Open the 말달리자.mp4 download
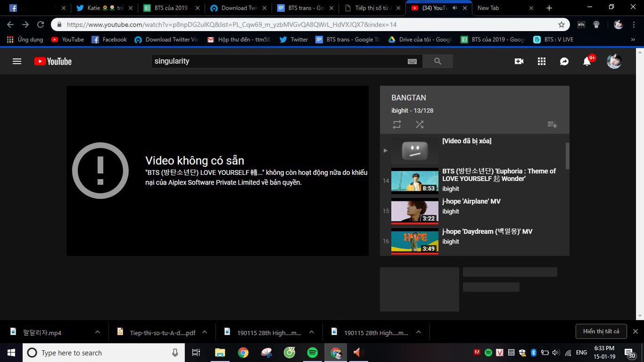 tap(43, 333)
